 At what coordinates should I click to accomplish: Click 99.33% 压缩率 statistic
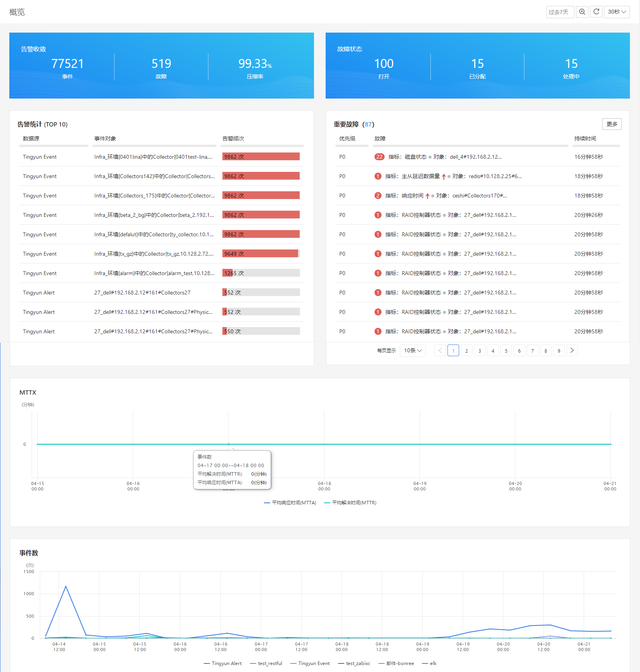(255, 68)
